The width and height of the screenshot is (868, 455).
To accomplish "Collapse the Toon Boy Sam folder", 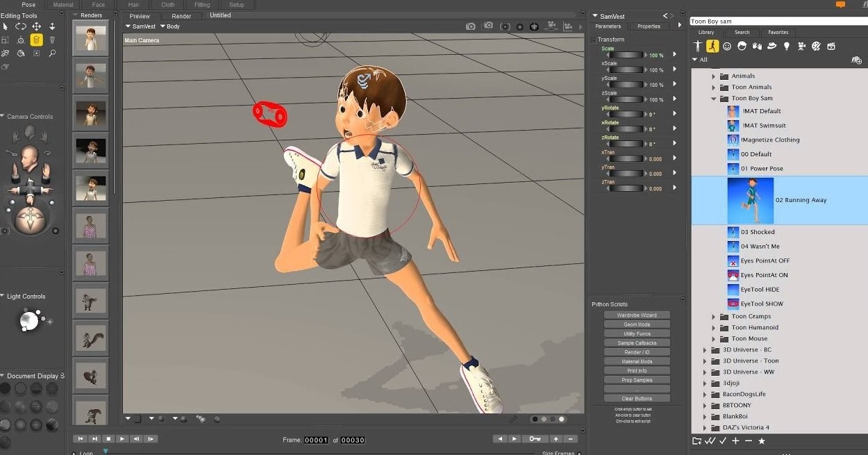I will 713,99.
